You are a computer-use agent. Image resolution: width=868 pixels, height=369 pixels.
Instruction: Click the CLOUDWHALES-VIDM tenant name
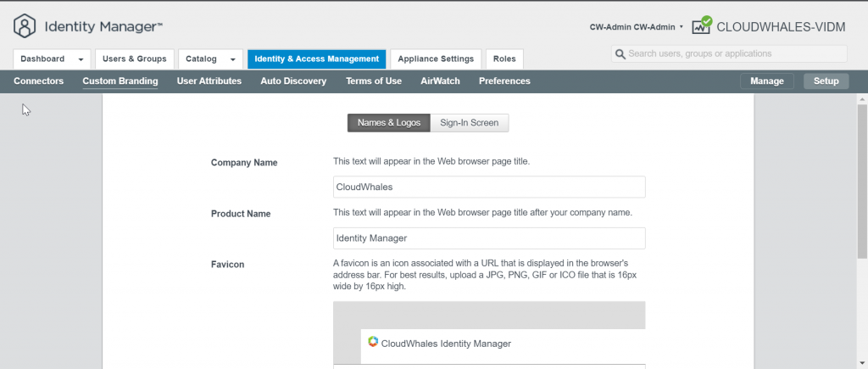(781, 26)
